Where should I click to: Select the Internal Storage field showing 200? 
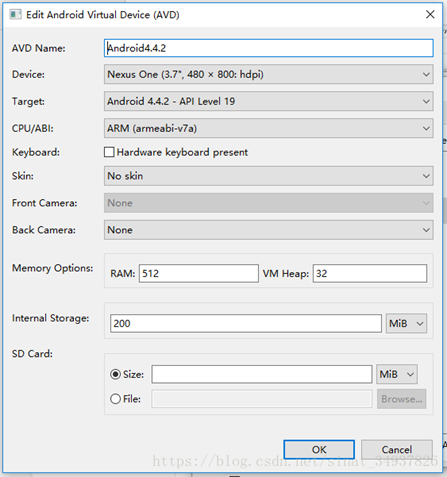[246, 323]
